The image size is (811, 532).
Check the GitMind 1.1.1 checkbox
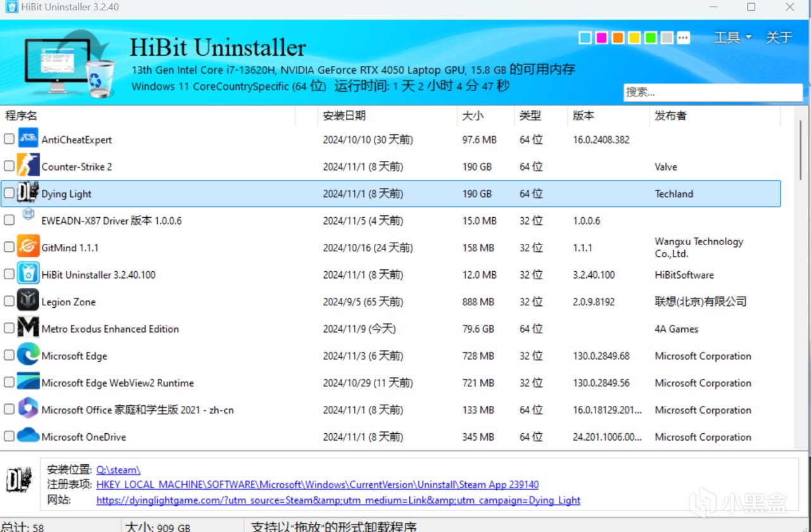click(9, 247)
